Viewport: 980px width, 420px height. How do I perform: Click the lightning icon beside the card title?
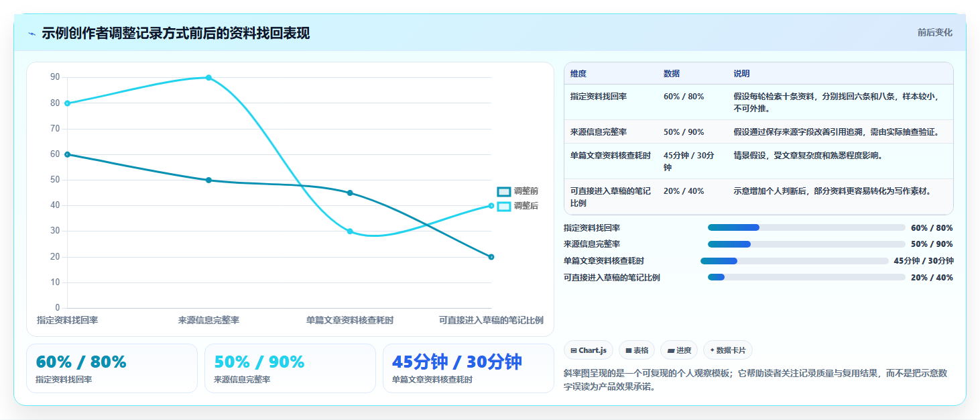[32, 34]
